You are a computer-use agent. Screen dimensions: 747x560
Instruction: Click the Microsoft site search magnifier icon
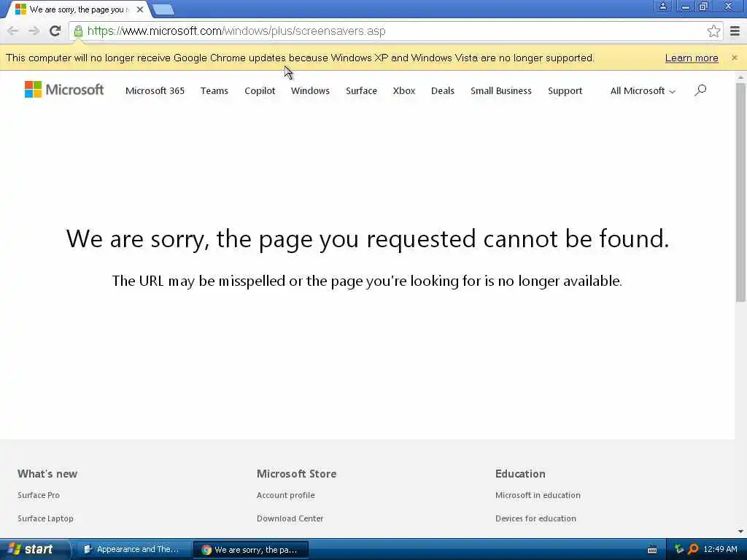click(x=700, y=90)
